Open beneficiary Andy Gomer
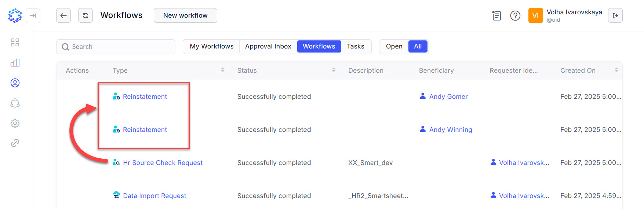Image resolution: width=644 pixels, height=209 pixels. [x=448, y=97]
